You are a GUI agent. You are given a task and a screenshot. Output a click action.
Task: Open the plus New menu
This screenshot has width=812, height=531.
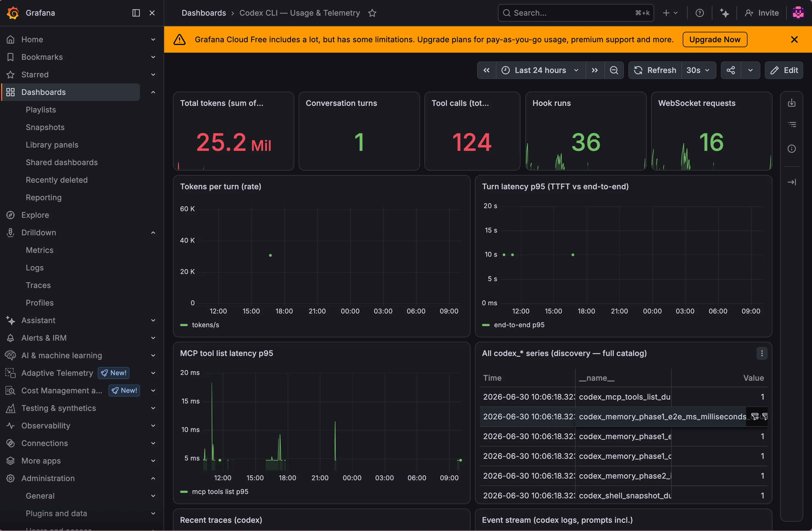670,13
